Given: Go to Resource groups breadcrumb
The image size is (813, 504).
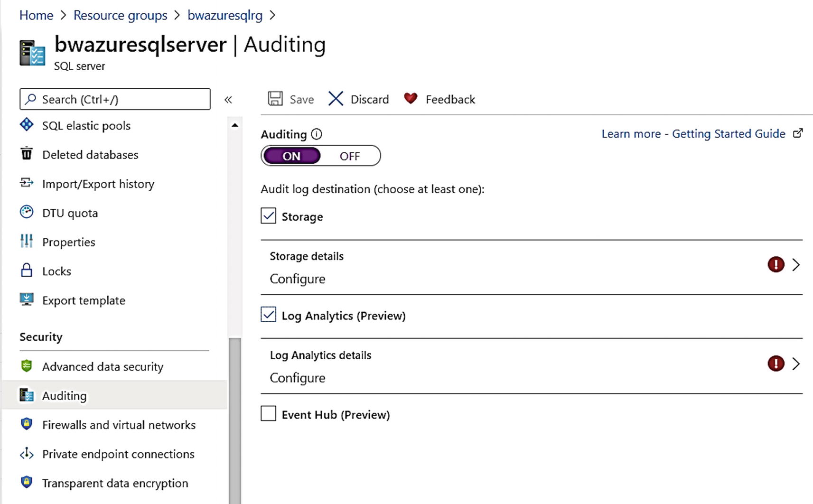Looking at the screenshot, I should click(x=120, y=15).
